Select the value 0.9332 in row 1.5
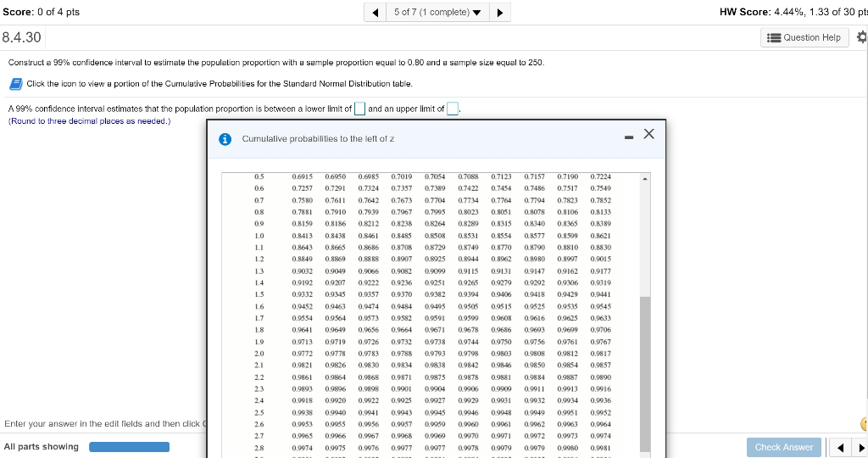The width and height of the screenshot is (868, 458). [x=303, y=294]
